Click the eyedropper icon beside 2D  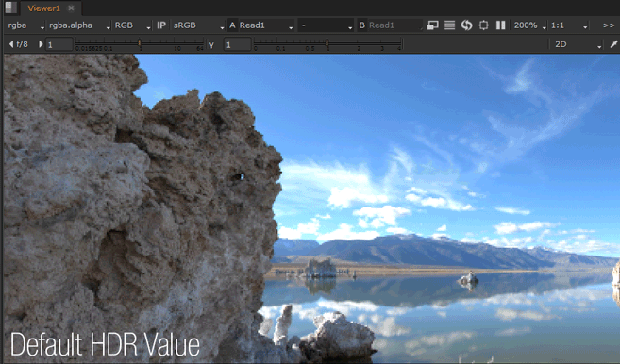pyautogui.click(x=613, y=44)
